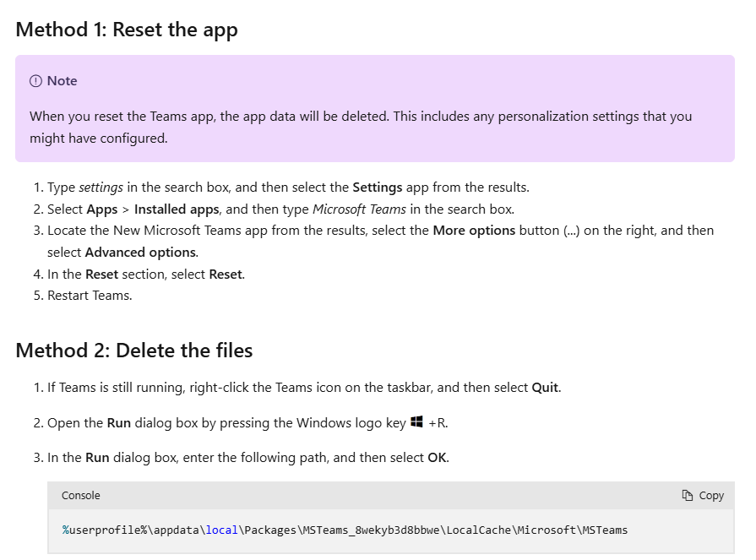Click the Windows logo key icon
The image size is (756, 560).
tap(416, 422)
